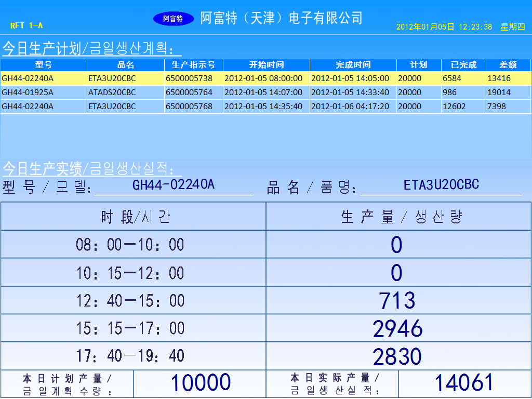Click the 差额 column header
Screen dimensions: 532x399
508,65
